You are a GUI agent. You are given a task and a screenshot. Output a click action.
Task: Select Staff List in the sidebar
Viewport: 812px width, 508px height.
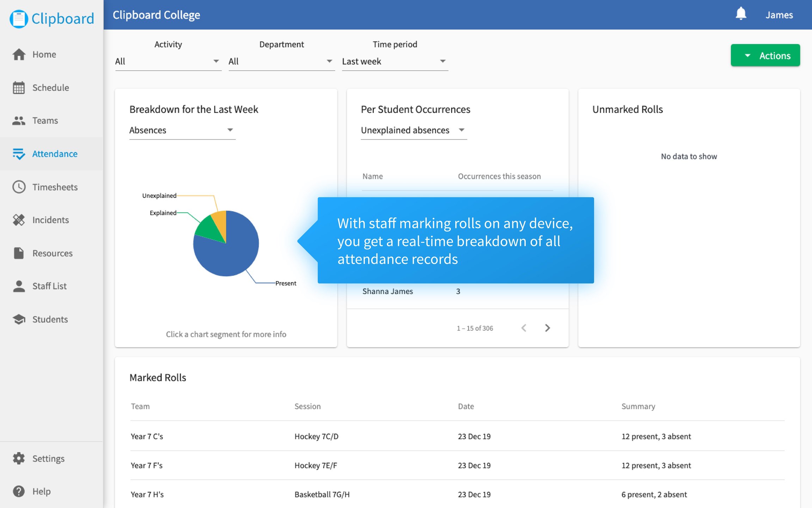49,286
